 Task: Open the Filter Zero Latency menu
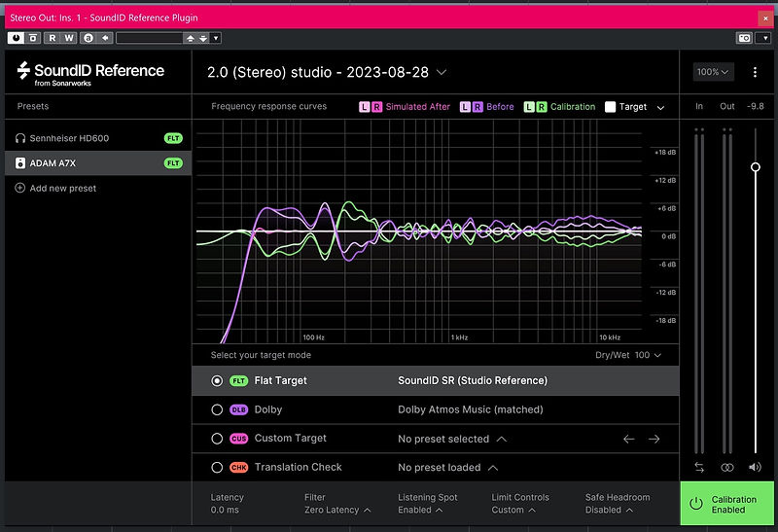pos(337,503)
